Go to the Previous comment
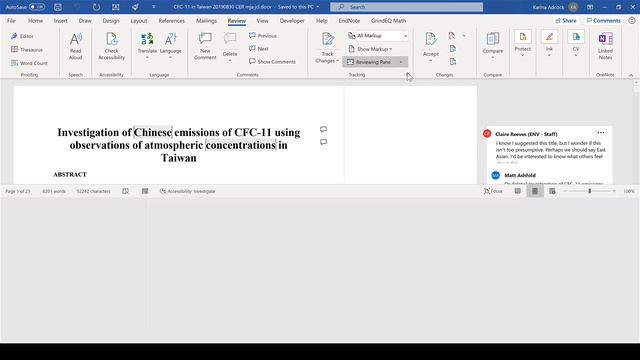 (263, 36)
